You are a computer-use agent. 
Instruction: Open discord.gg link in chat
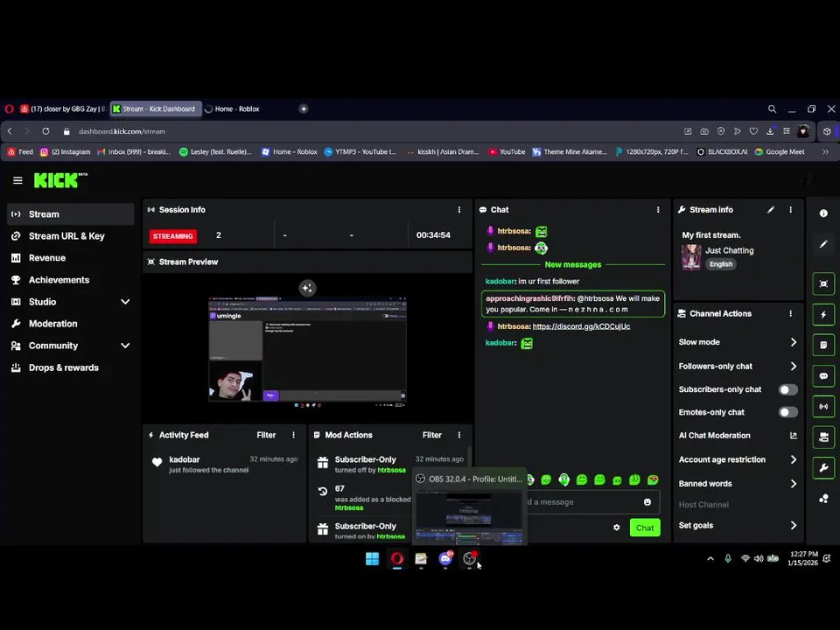(x=581, y=326)
